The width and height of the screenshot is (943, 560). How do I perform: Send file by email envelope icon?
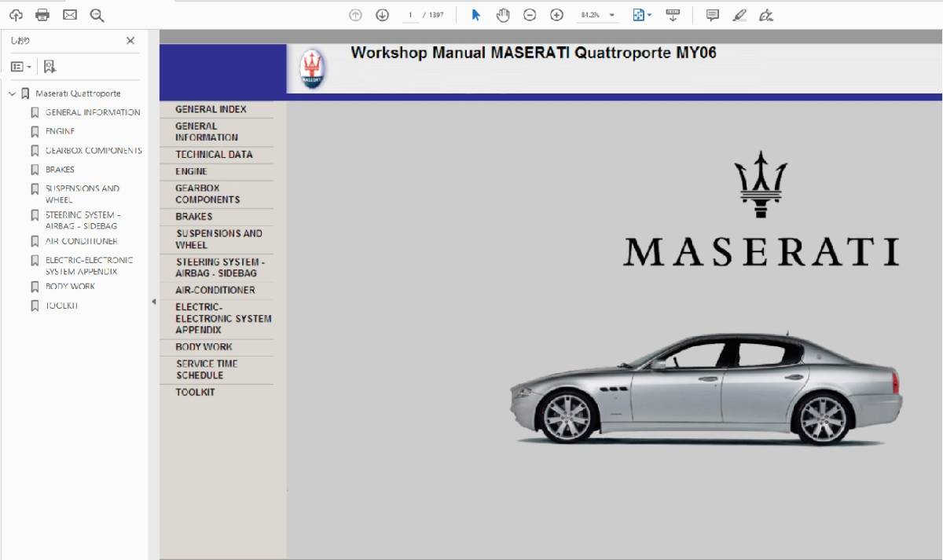click(x=70, y=15)
